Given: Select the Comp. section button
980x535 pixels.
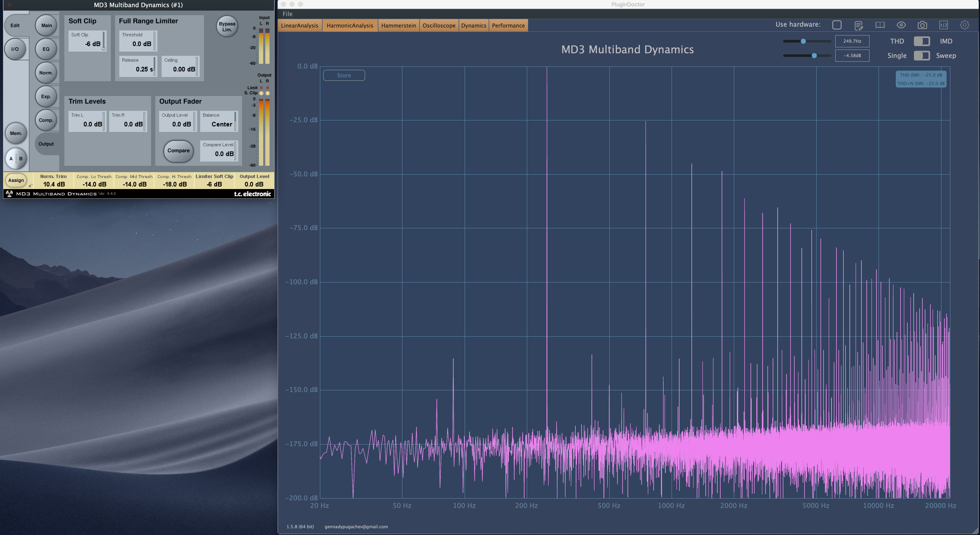Looking at the screenshot, I should [x=46, y=120].
